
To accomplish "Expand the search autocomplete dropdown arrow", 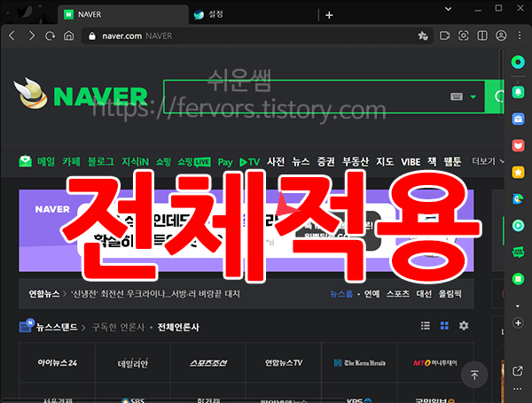I will 473,97.
